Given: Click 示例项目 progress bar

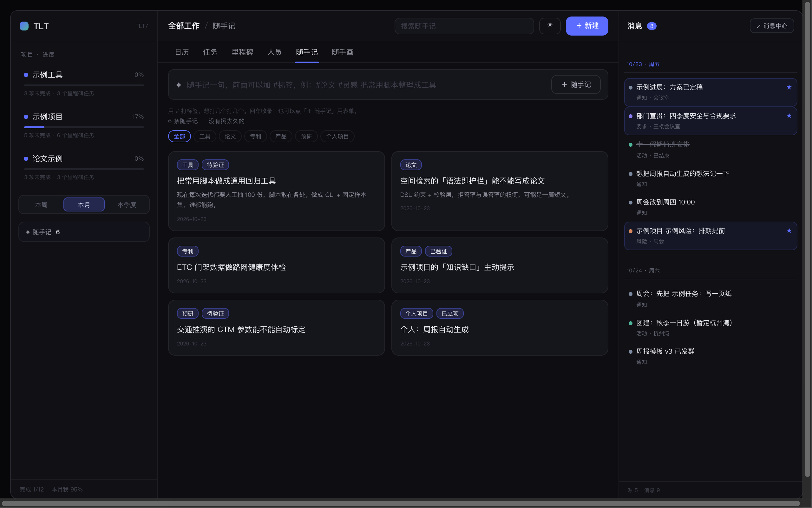Looking at the screenshot, I should click(84, 127).
